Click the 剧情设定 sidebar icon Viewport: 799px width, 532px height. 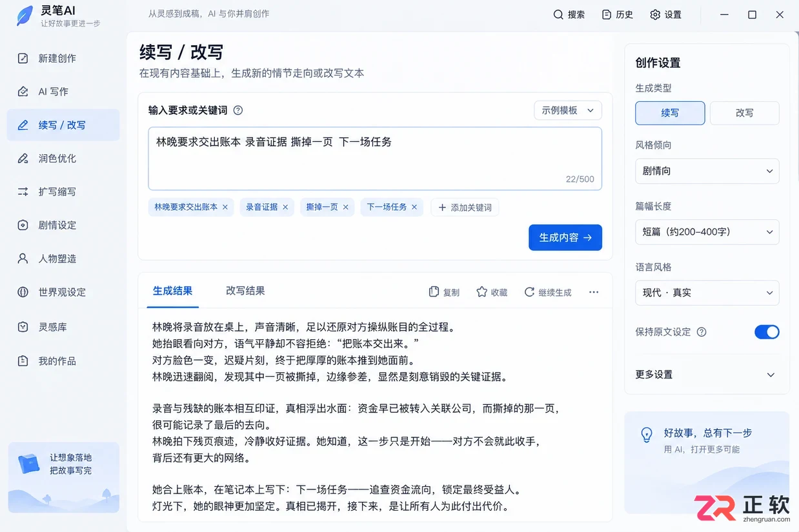point(23,225)
